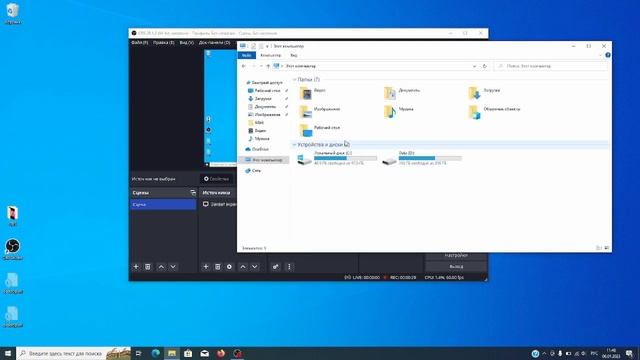640x360 pixels.
Task: Open Microsoft Store from the taskbar
Action: tap(188, 353)
